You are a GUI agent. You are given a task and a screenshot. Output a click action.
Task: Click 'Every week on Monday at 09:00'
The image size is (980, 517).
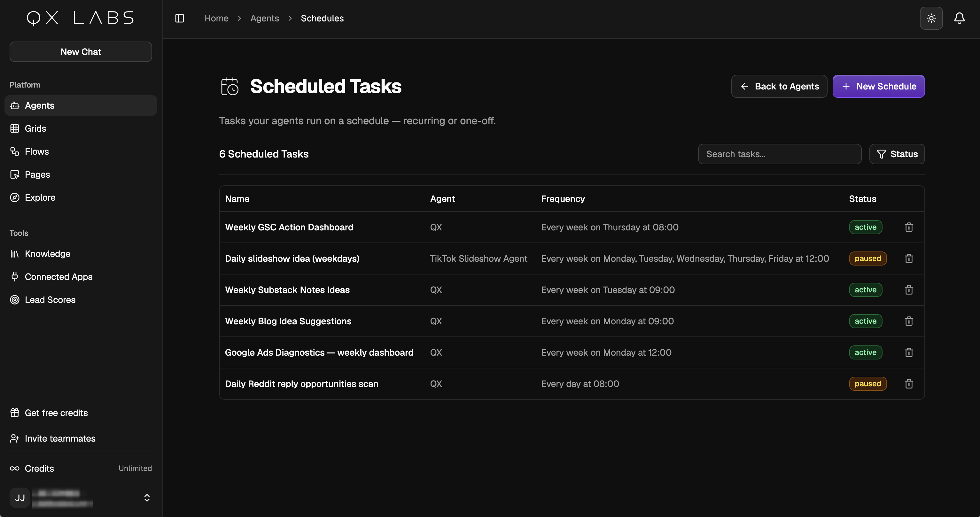(608, 321)
